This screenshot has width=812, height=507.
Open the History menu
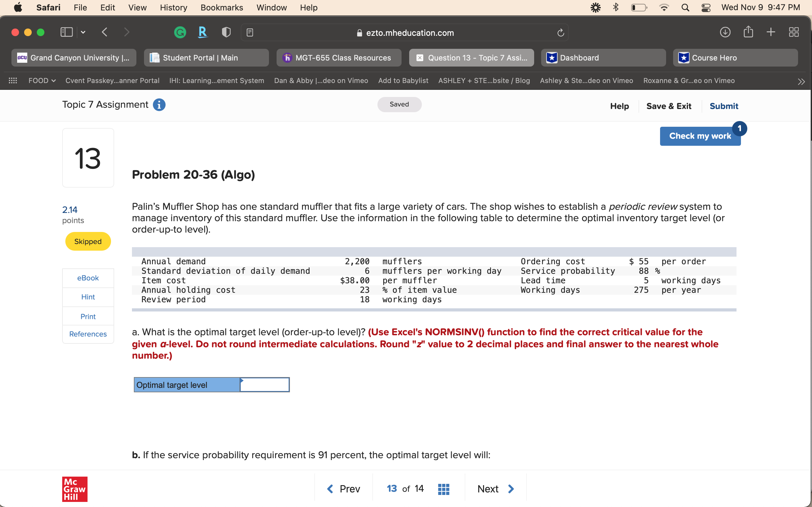click(173, 7)
